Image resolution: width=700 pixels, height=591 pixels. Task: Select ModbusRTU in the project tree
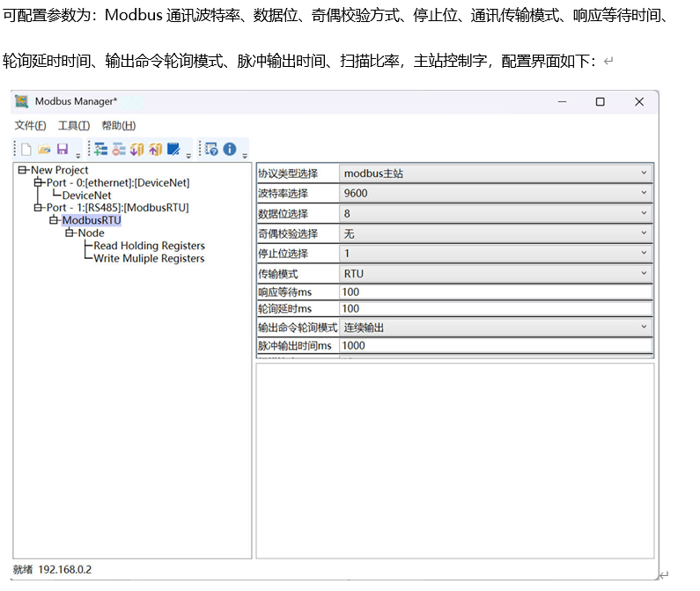point(92,220)
